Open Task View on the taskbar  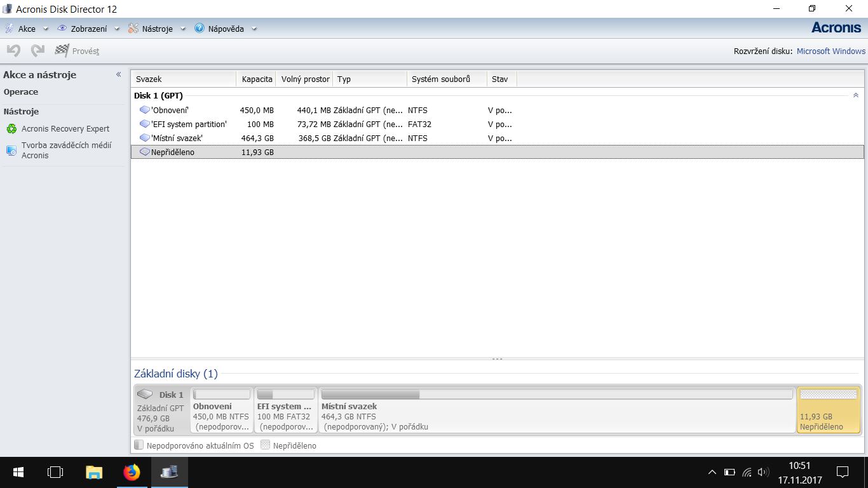tap(56, 472)
